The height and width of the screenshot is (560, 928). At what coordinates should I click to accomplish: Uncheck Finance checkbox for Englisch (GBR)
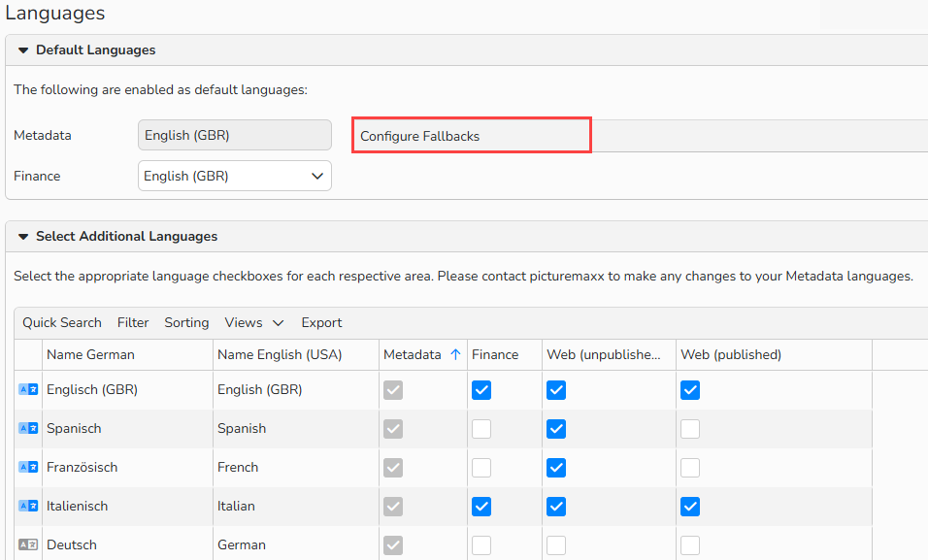tap(481, 390)
